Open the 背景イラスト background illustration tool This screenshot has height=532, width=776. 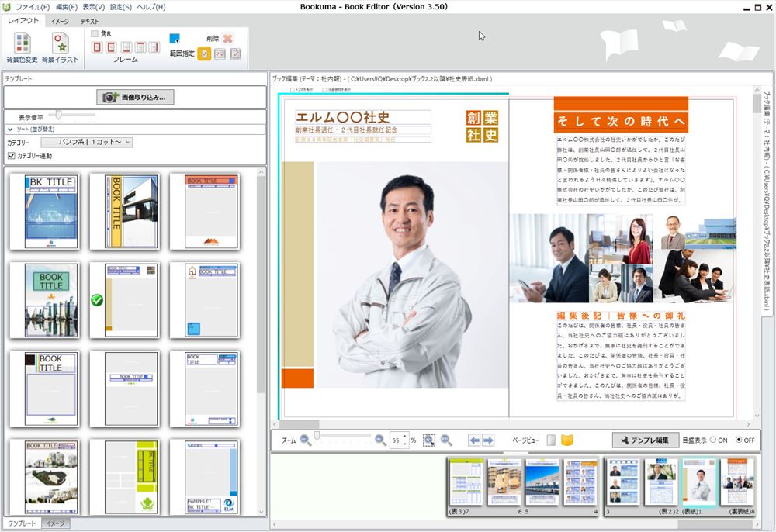(60, 43)
